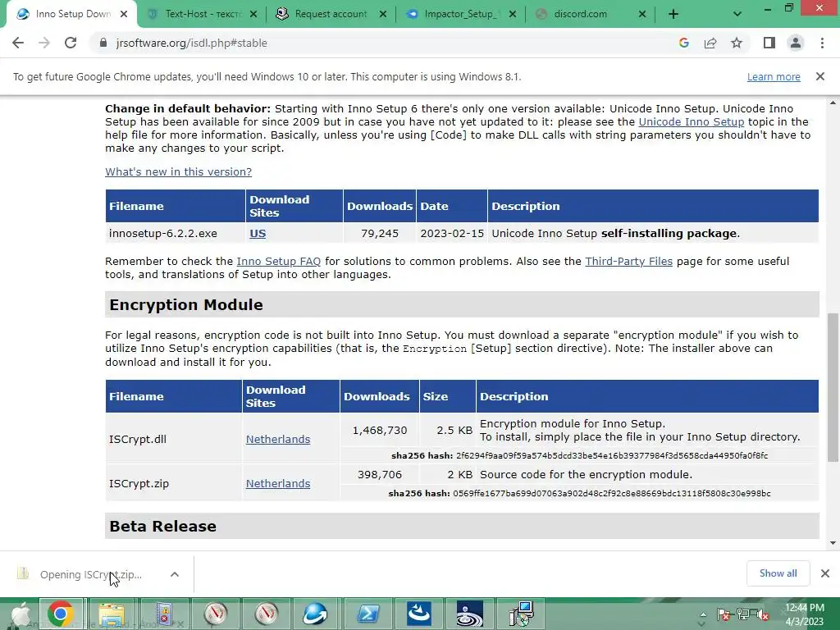Click the ISCrypt.zip sha256 hash value
The width and height of the screenshot is (840, 630).
point(612,493)
